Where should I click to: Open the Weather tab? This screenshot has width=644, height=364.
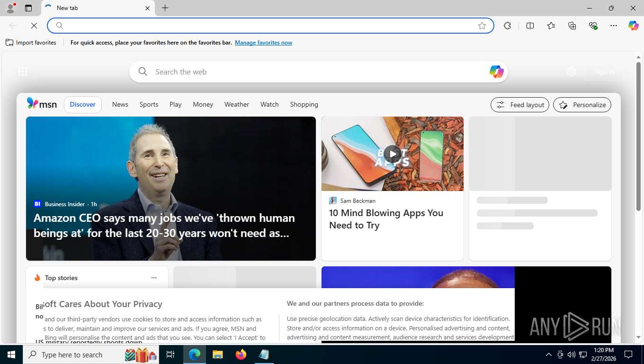[x=237, y=104]
